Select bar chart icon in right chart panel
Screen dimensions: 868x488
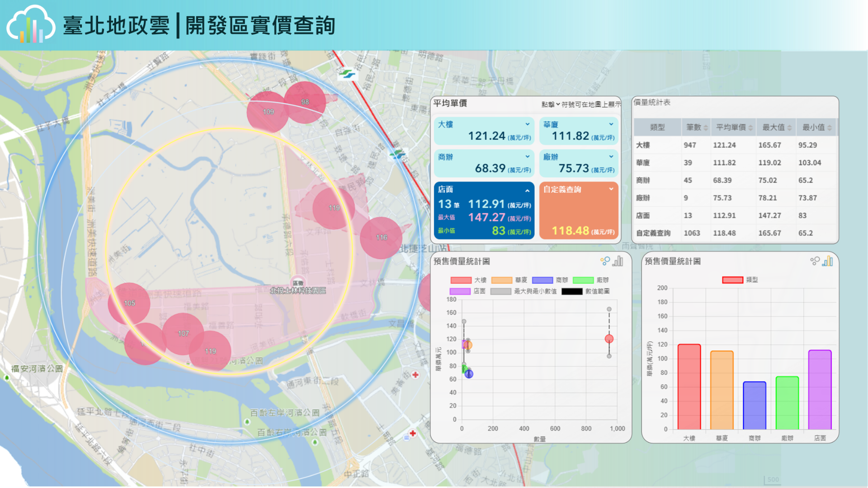828,261
